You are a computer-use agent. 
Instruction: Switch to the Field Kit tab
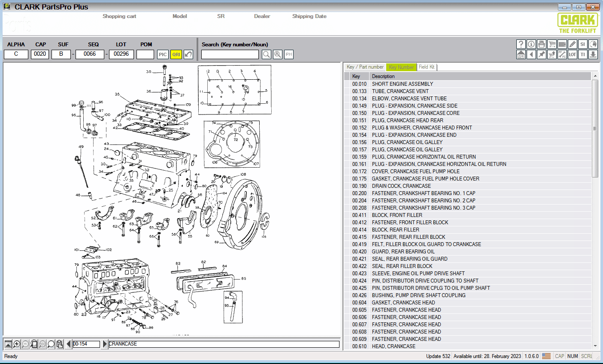point(427,67)
